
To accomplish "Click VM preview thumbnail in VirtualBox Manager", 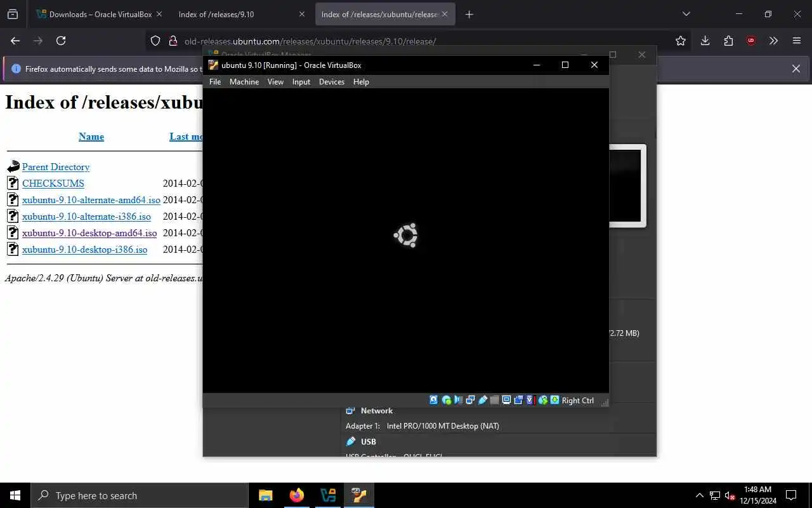I will click(627, 186).
